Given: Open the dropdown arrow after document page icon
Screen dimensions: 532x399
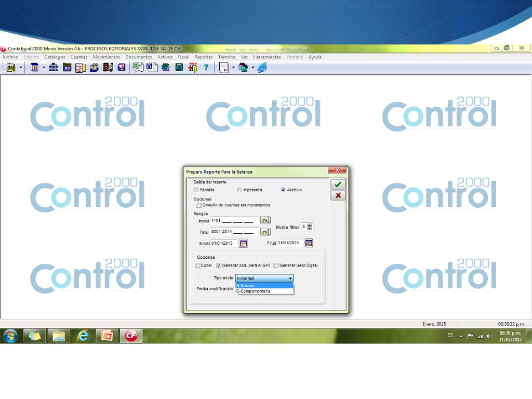Looking at the screenshot, I should click(x=233, y=68).
